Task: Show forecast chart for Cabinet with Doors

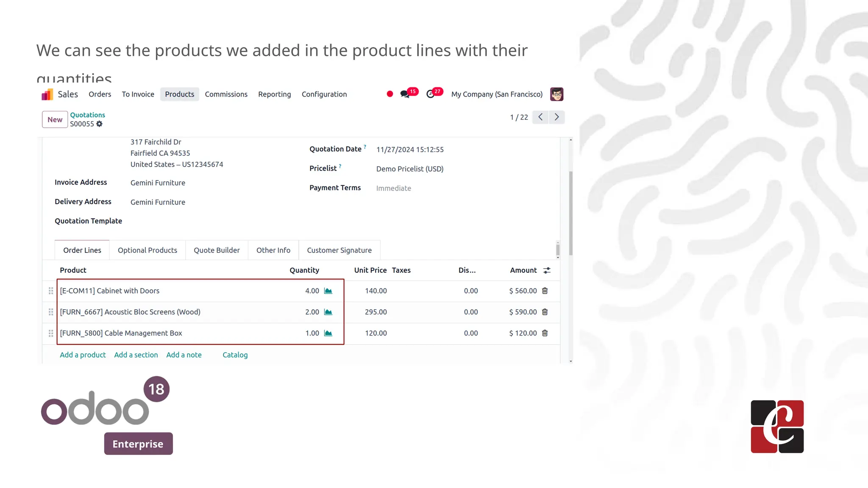Action: [x=328, y=291]
